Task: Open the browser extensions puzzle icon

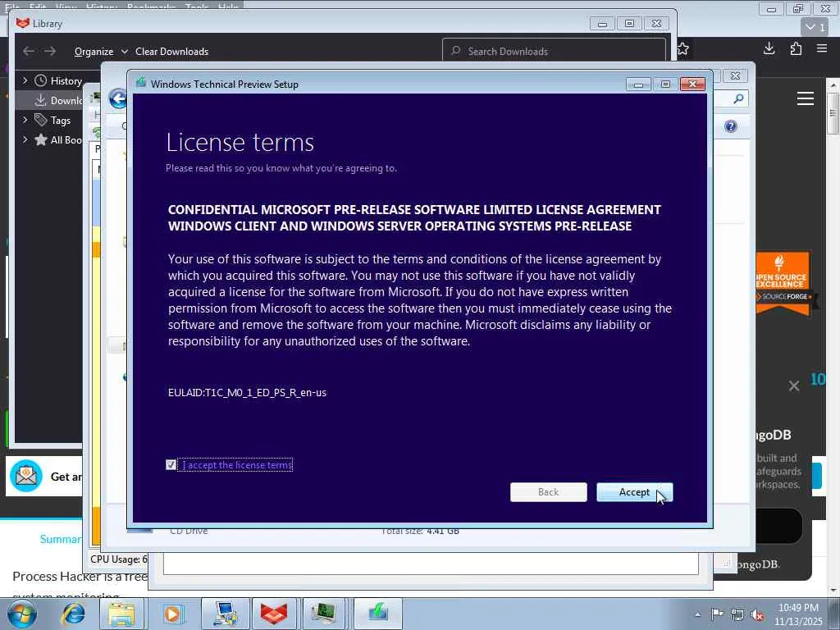Action: tap(796, 48)
